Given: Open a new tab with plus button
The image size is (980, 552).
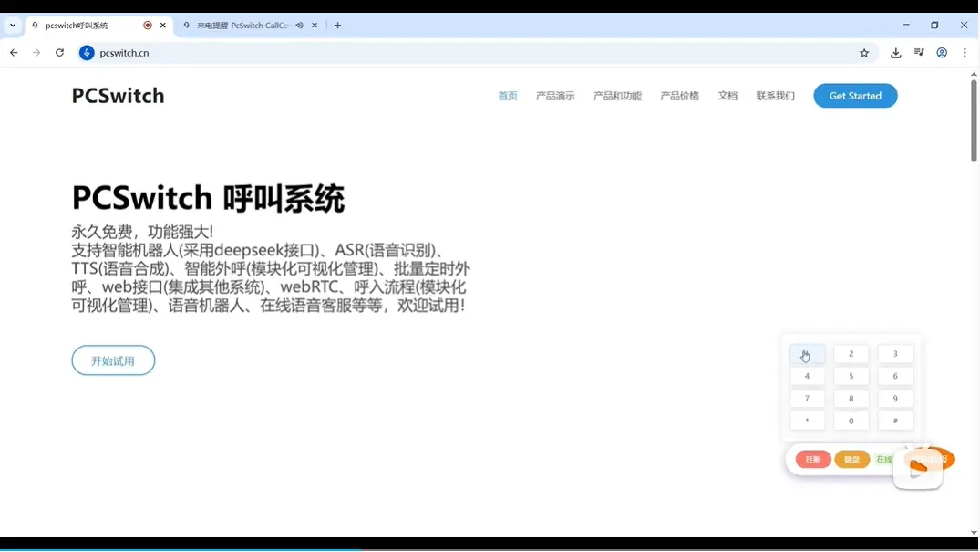Looking at the screenshot, I should pyautogui.click(x=337, y=26).
